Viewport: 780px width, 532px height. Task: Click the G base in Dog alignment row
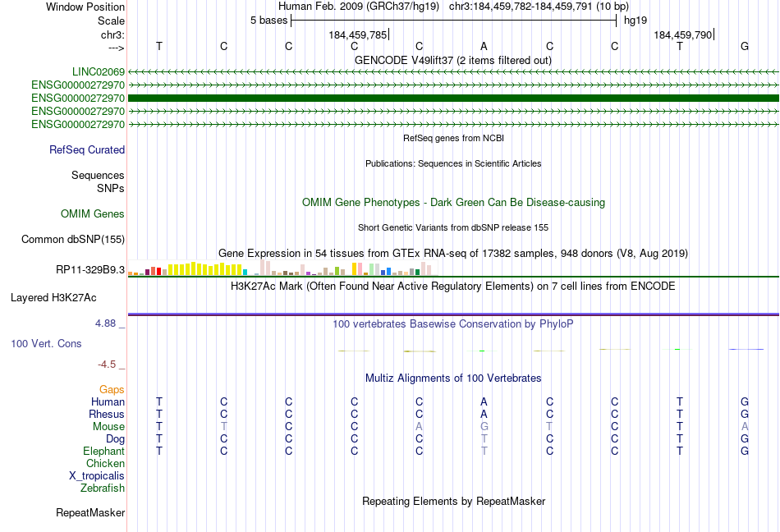coord(745,439)
